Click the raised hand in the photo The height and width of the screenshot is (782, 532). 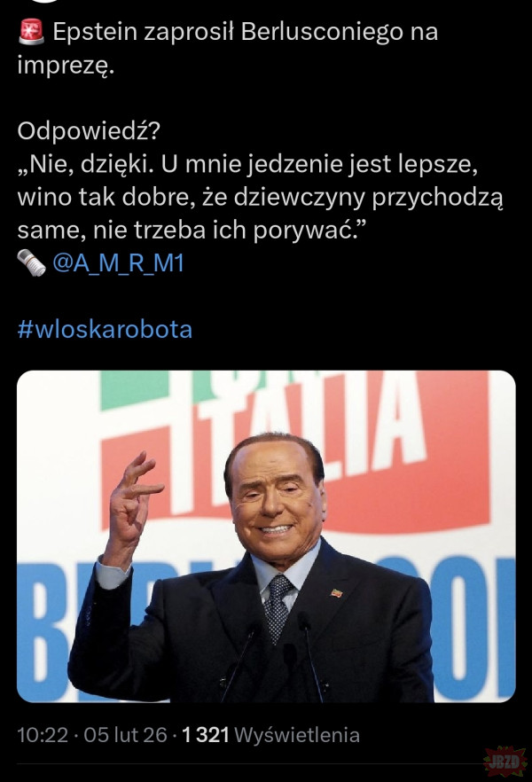(x=133, y=504)
